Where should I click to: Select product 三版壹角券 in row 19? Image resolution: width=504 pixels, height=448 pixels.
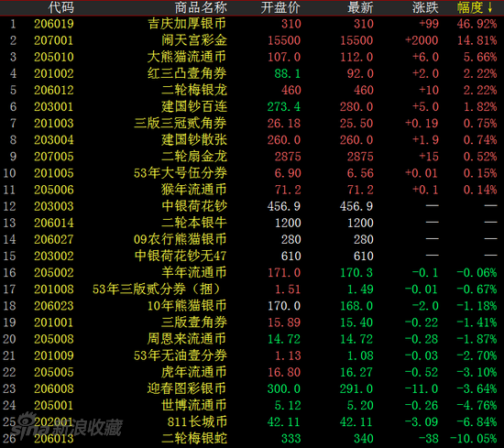click(194, 322)
